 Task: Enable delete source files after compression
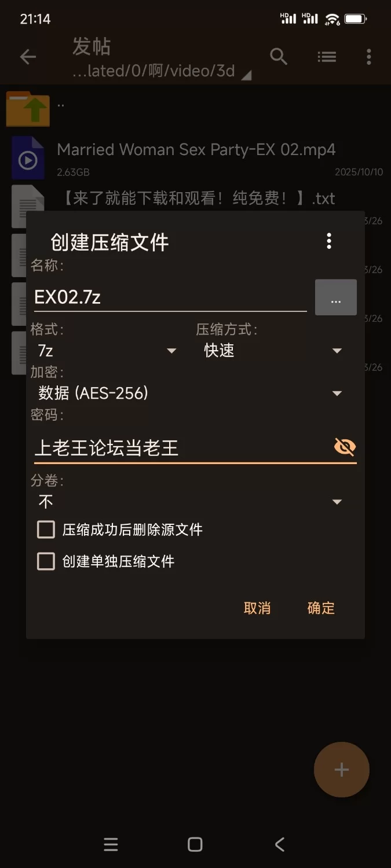pos(46,529)
